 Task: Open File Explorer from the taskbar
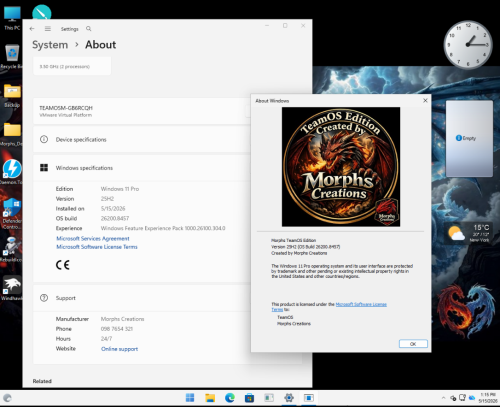[x=210, y=398]
